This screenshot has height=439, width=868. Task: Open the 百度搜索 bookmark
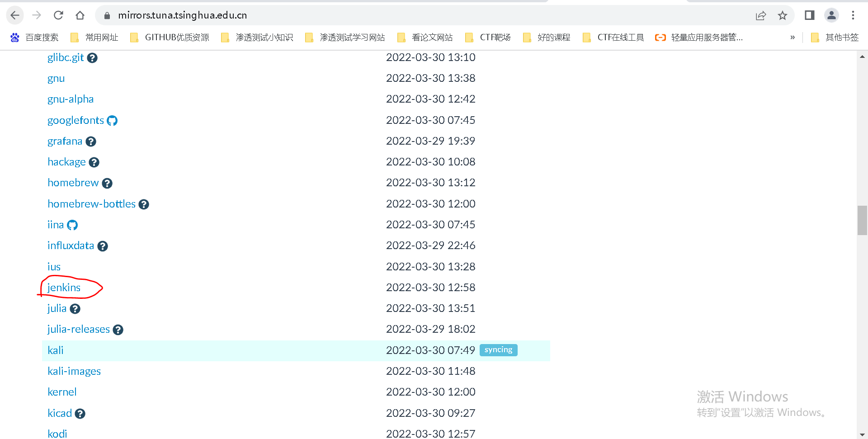[34, 38]
